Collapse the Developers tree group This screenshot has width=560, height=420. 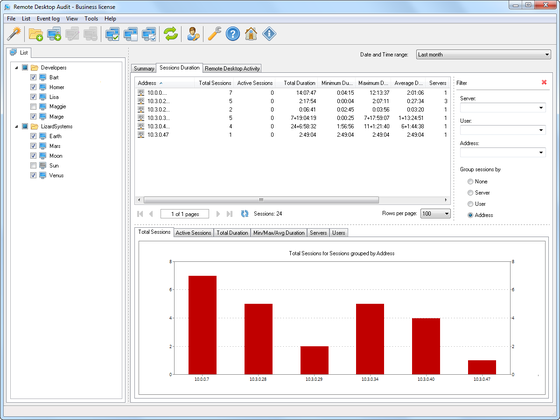pyautogui.click(x=16, y=68)
